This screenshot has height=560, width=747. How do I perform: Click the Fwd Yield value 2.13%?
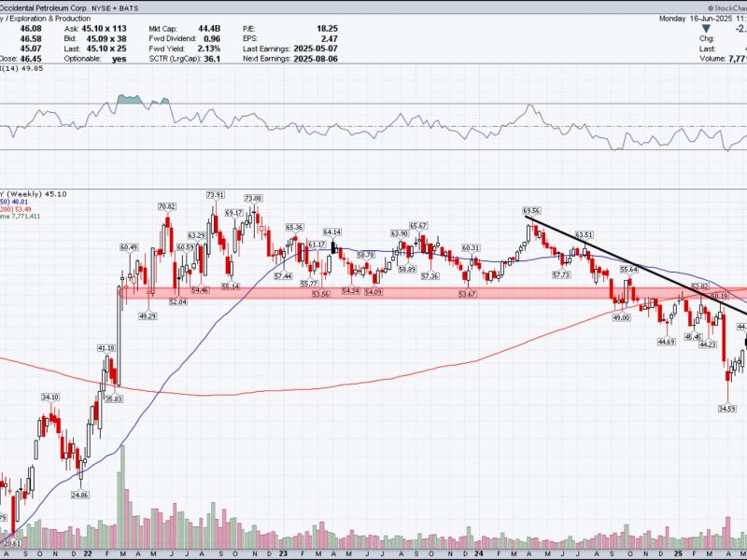(208, 49)
